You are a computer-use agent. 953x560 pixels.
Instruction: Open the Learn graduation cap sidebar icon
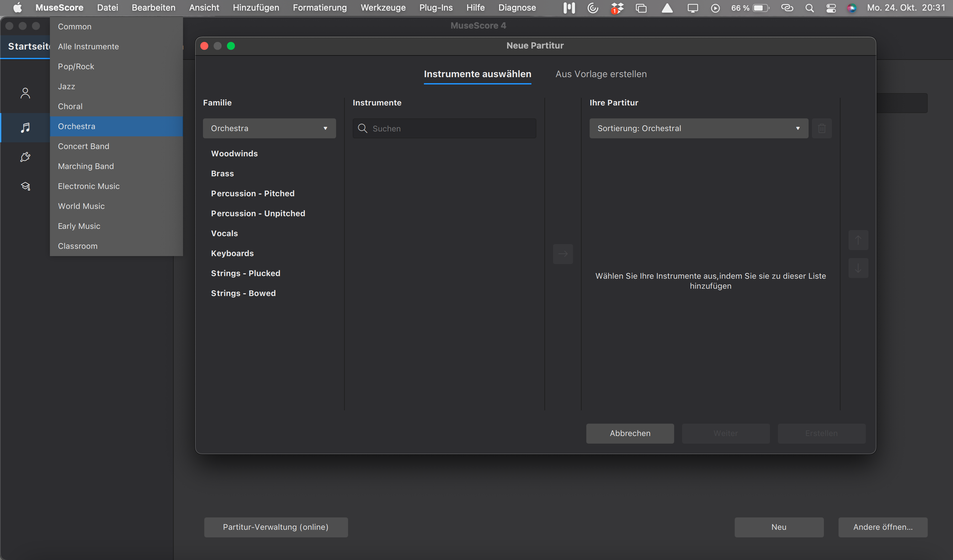[25, 186]
